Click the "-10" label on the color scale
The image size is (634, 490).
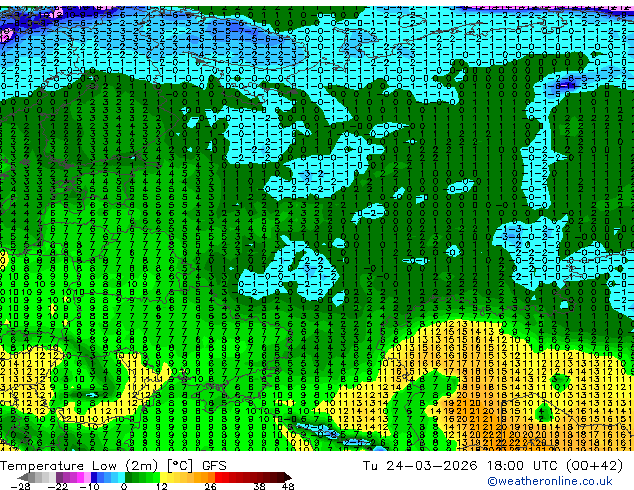pos(90,486)
